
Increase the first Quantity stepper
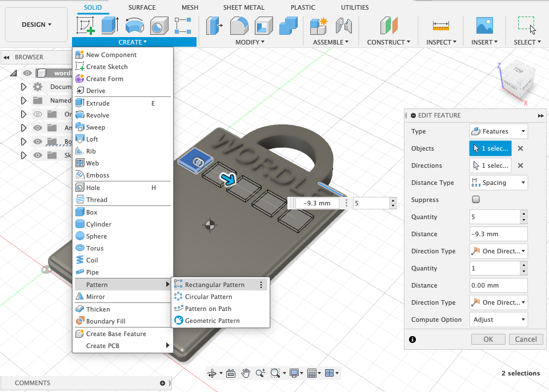523,213
